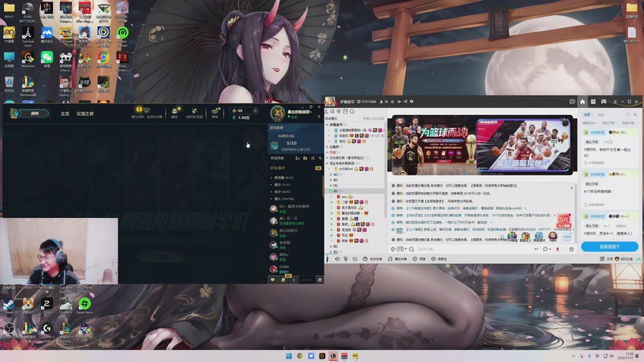This screenshot has height=362, width=644.
Task: Click the League of Legends taskbar icon
Action: coord(333,356)
